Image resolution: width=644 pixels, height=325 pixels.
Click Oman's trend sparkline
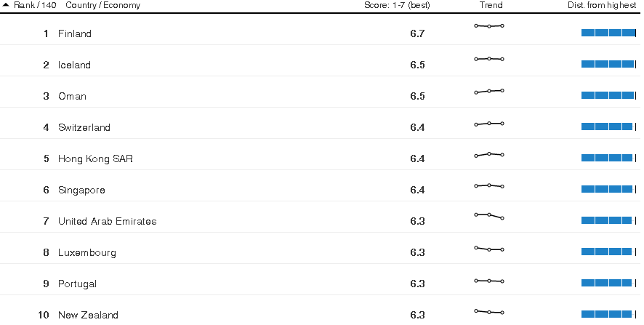(x=488, y=91)
